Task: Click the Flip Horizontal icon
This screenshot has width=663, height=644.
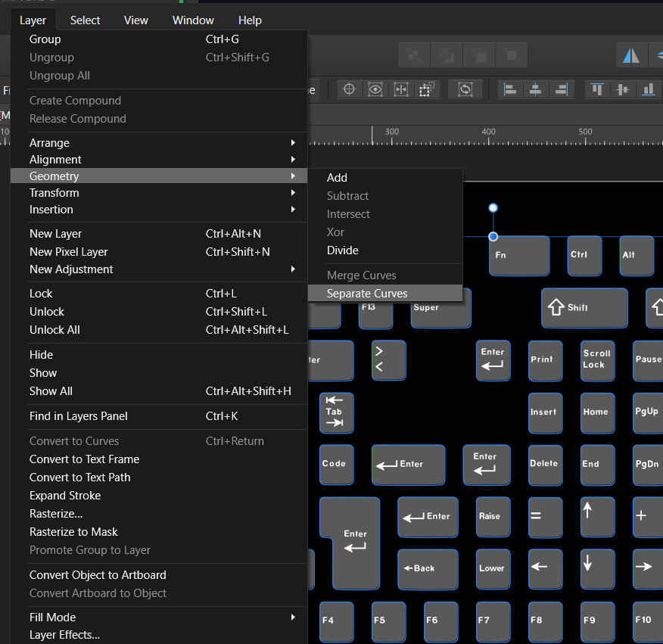Action: coord(631,54)
